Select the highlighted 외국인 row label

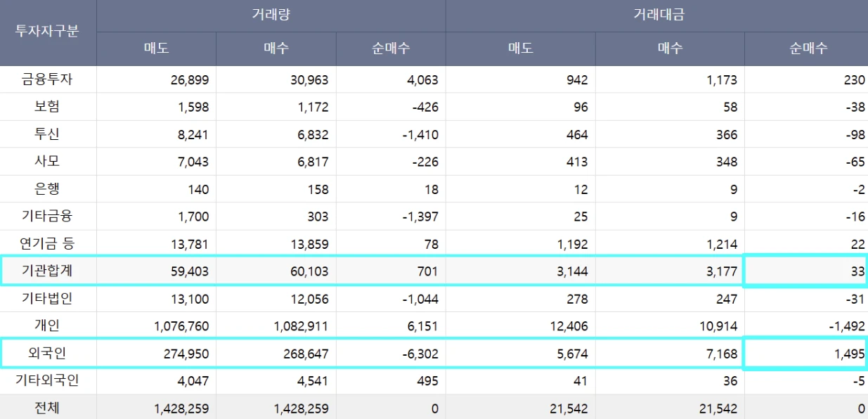47,354
